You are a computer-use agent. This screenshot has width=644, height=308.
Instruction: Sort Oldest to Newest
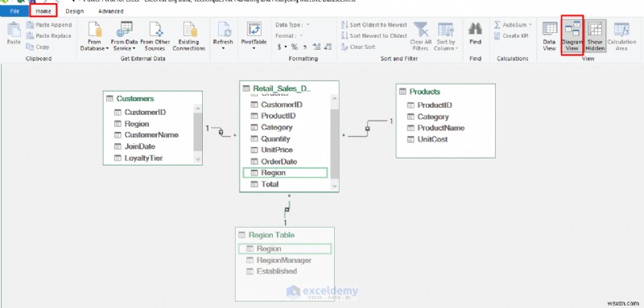point(374,25)
